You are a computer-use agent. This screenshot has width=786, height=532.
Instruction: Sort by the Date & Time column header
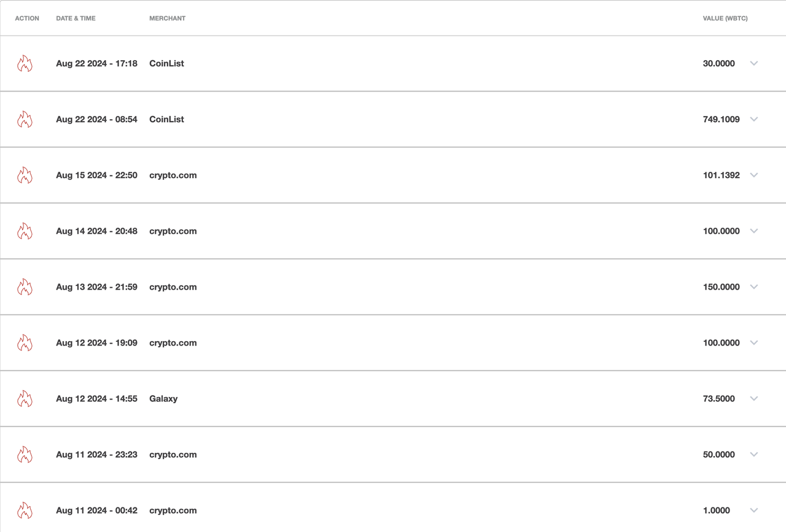coord(76,18)
